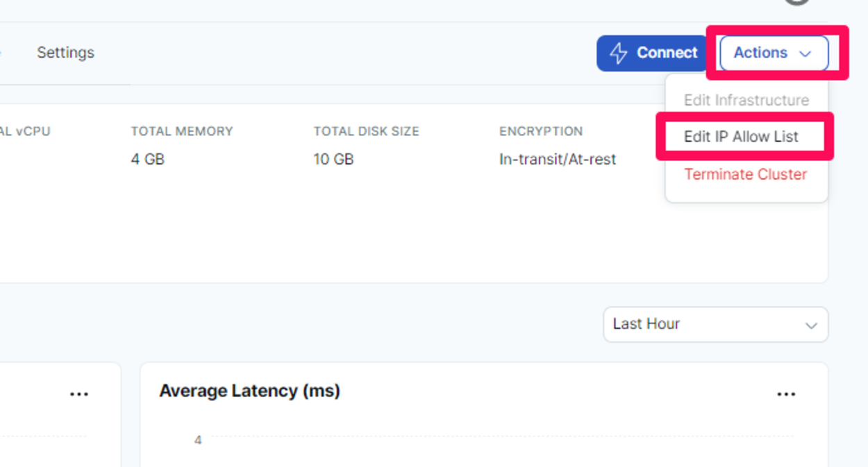The image size is (868, 467).
Task: Click the TOTAL MEMORY label
Action: coord(182,131)
